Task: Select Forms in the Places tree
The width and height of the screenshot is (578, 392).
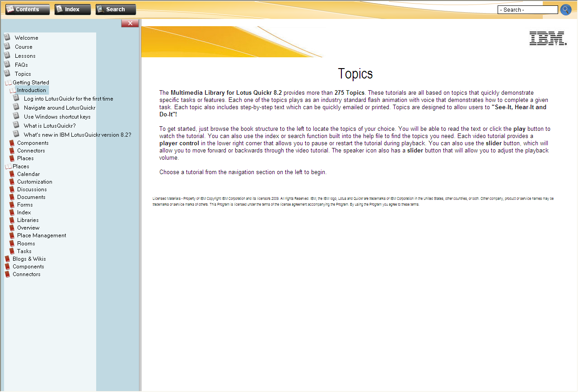Action: [x=25, y=205]
